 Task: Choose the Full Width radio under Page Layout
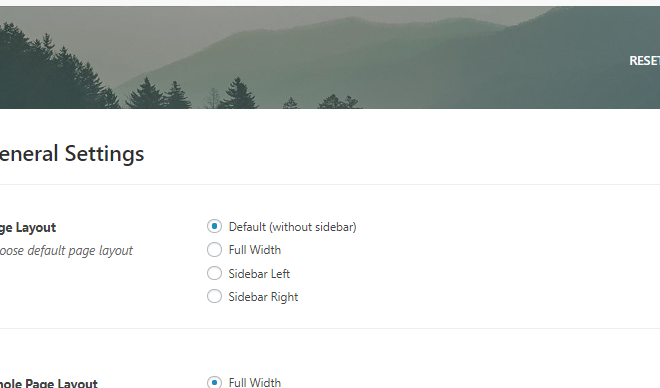tap(214, 250)
